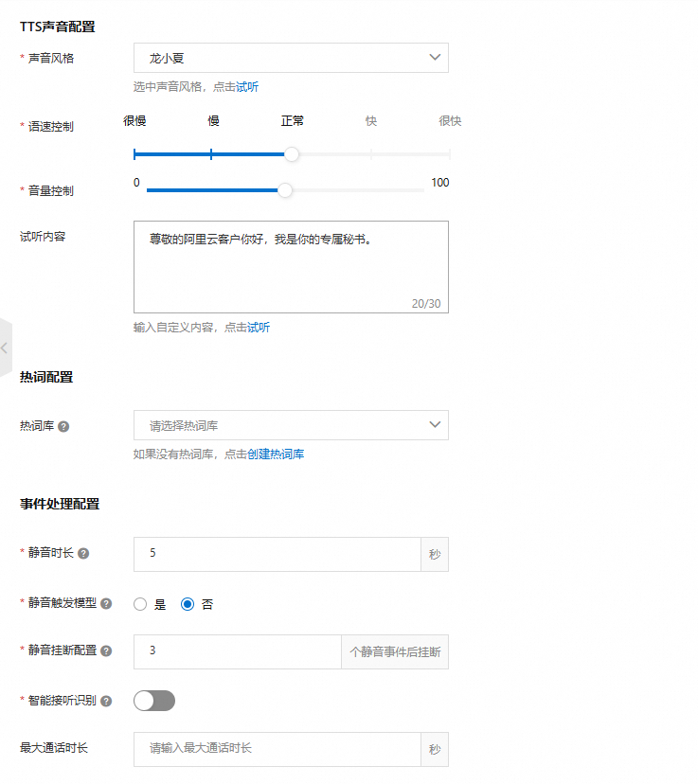
Task: Select 是 radio for 静音触发模型
Action: [x=140, y=604]
